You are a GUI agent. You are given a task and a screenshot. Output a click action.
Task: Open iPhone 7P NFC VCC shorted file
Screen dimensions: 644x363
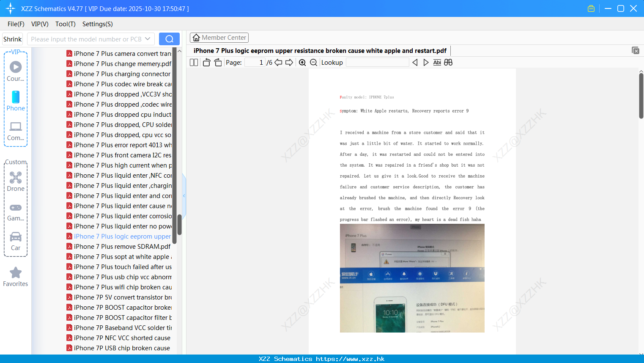point(118,338)
